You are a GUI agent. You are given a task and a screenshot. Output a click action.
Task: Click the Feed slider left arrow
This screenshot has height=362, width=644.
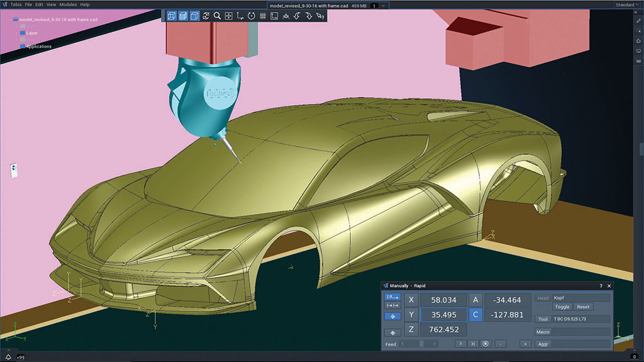pyautogui.click(x=403, y=344)
